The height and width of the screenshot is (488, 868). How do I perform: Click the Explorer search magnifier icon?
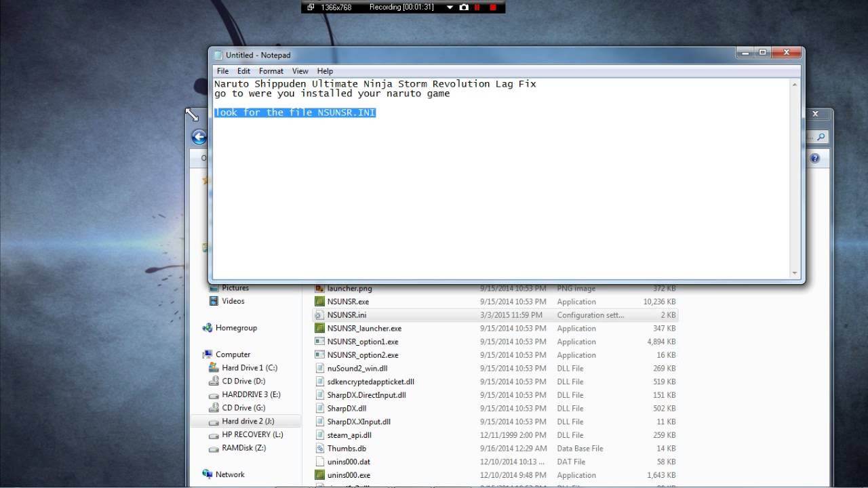pyautogui.click(x=821, y=137)
